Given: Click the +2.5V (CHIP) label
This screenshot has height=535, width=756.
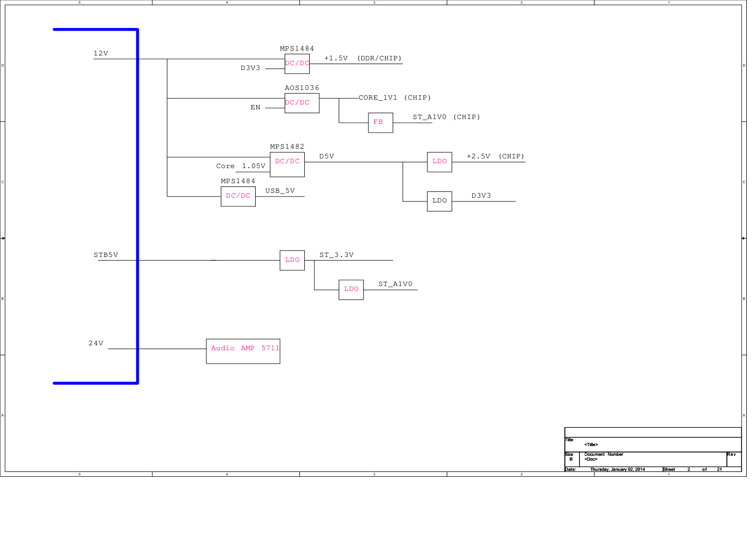Looking at the screenshot, I should tap(495, 156).
